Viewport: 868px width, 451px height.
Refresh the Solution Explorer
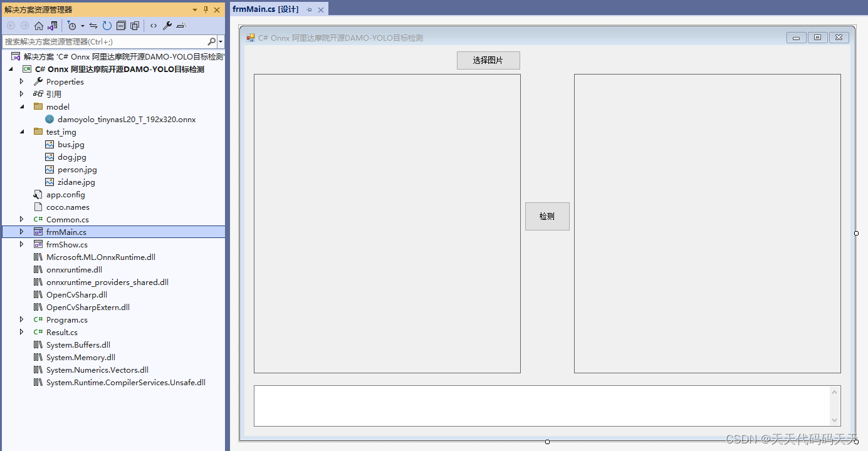[107, 26]
